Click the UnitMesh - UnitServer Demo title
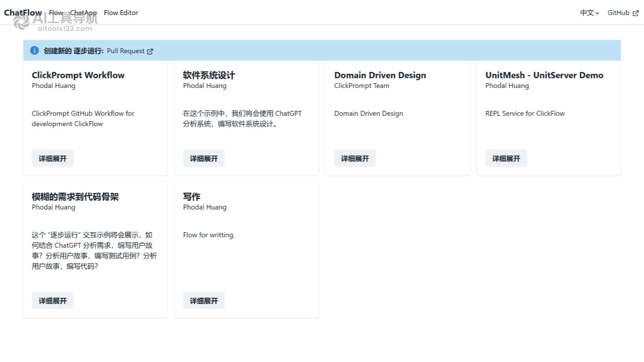This screenshot has height=362, width=644. click(x=544, y=75)
